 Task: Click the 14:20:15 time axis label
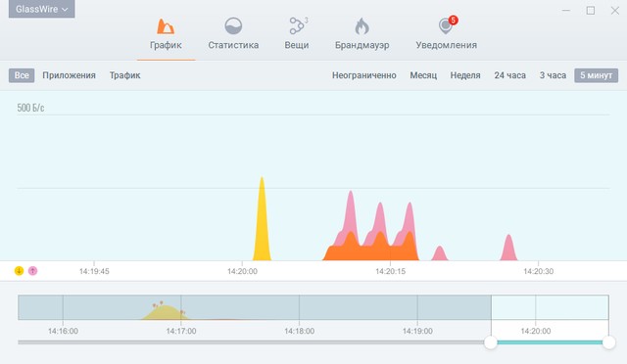pos(390,271)
